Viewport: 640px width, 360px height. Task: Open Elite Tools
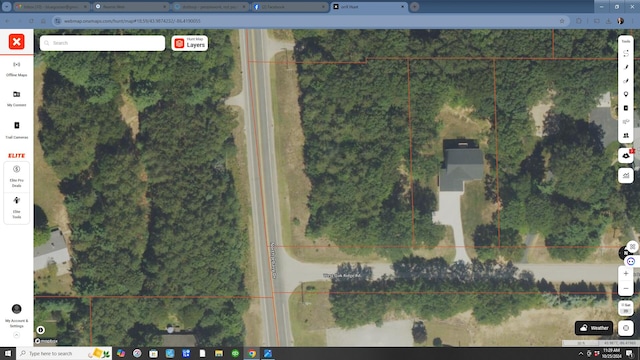click(x=16, y=207)
